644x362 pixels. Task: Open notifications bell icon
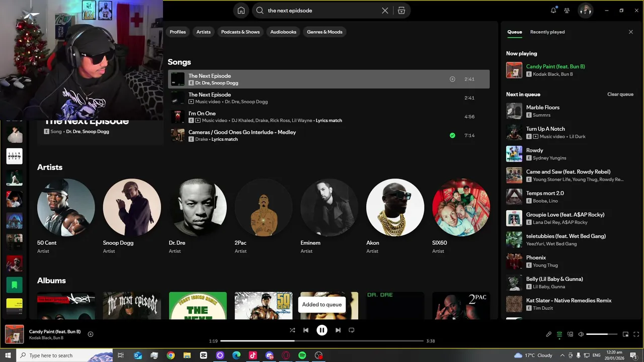click(x=553, y=11)
